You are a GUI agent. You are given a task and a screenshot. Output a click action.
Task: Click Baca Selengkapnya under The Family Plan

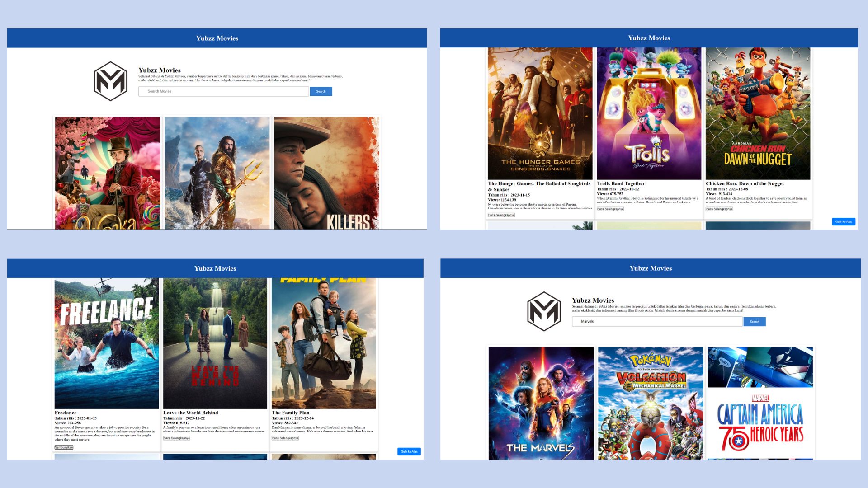(285, 438)
